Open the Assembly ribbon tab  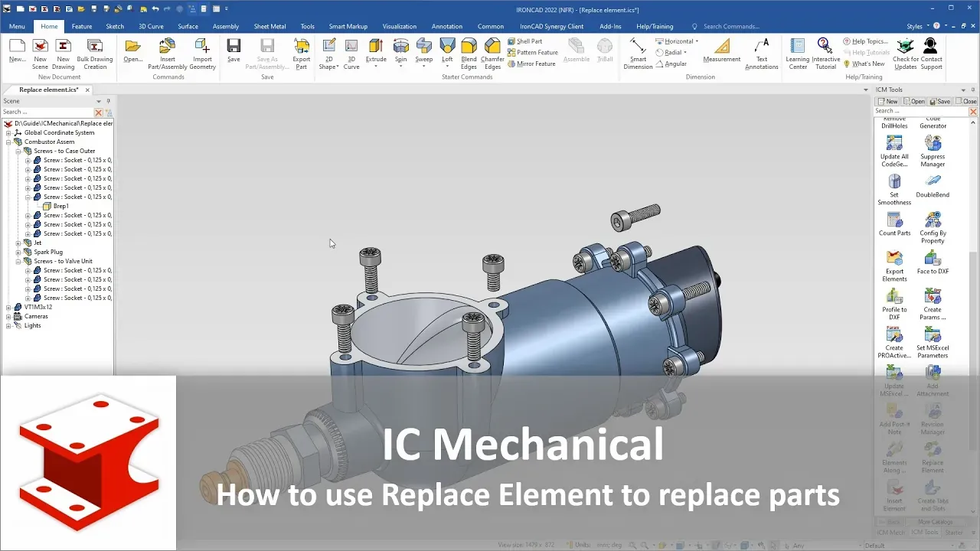coord(226,26)
